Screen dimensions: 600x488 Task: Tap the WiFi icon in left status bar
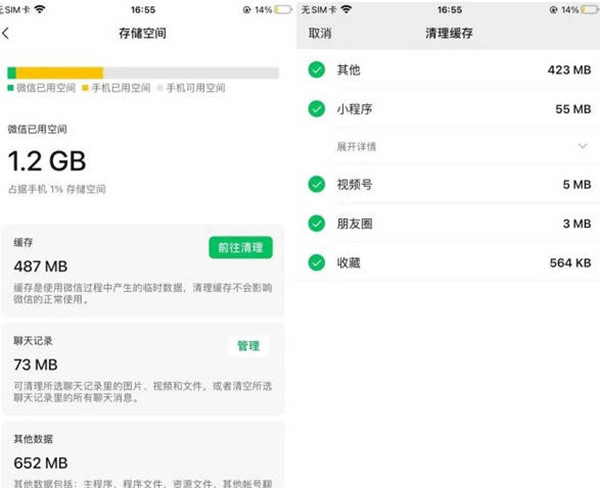[x=39, y=9]
